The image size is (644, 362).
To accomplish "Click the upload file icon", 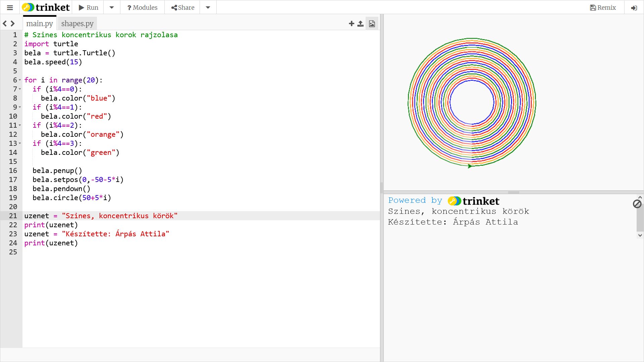I will (360, 23).
